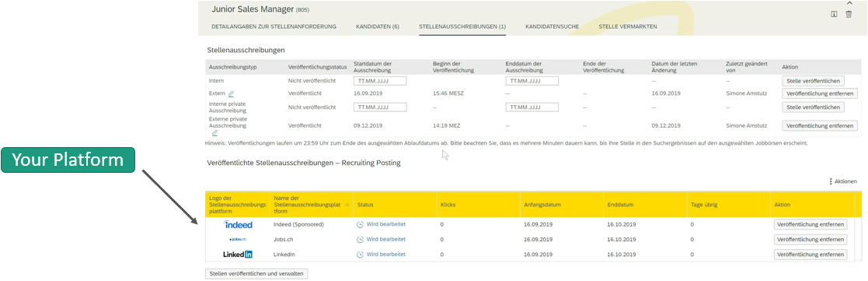
Task: Go to the Kandidatensuche tab
Action: coord(552,26)
